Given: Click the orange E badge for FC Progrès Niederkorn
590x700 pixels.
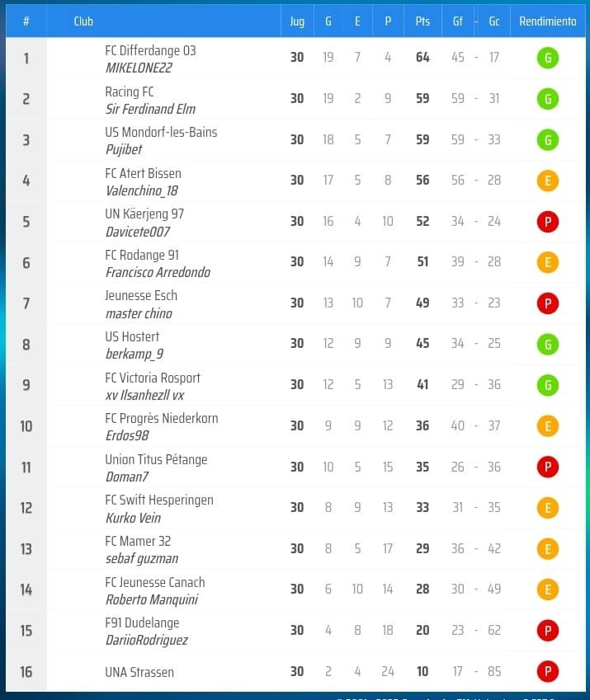Looking at the screenshot, I should click(x=547, y=426).
